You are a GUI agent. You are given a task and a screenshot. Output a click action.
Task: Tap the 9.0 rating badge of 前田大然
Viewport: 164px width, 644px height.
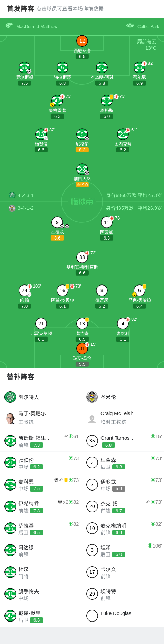click(x=82, y=185)
